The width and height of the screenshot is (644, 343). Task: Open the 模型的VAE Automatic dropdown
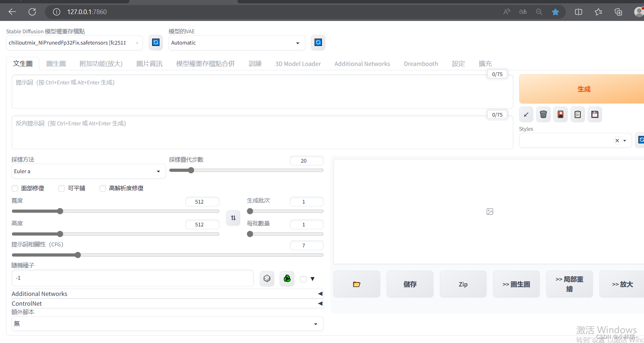click(x=237, y=43)
